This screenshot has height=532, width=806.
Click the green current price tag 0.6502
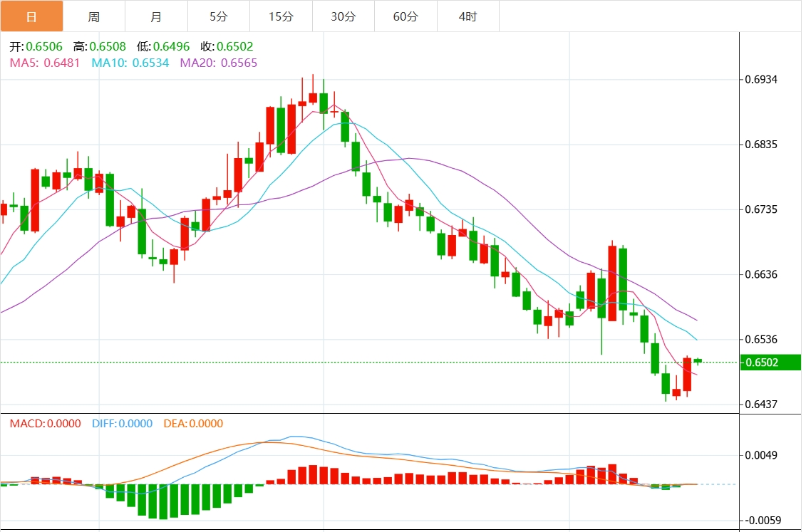tap(770, 363)
